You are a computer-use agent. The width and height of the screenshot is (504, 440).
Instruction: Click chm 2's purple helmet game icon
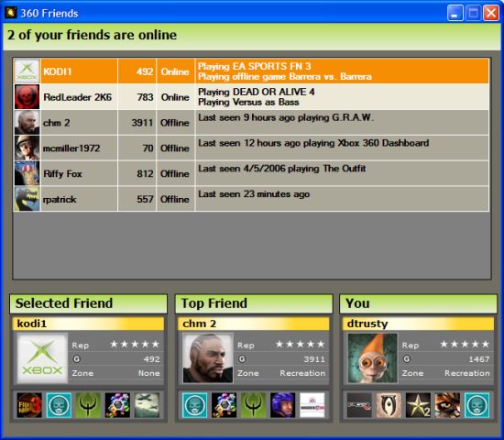(x=282, y=405)
